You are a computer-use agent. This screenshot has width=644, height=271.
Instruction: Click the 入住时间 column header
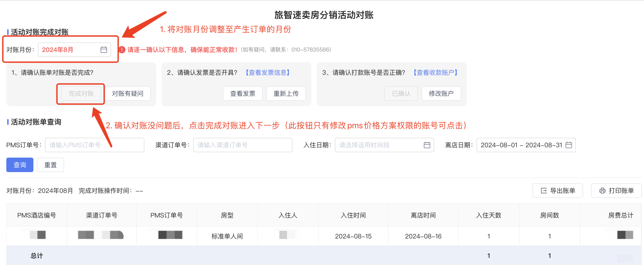pyautogui.click(x=353, y=215)
